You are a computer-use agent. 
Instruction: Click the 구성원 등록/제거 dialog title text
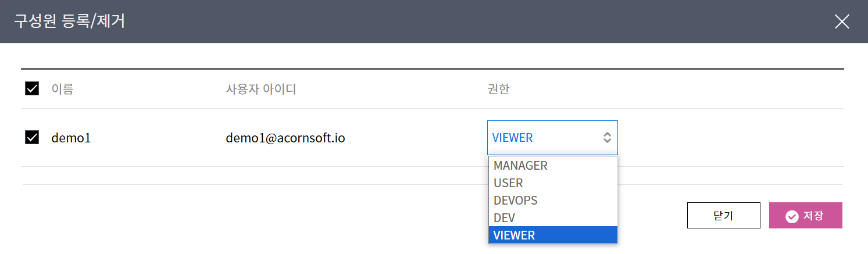pos(70,22)
